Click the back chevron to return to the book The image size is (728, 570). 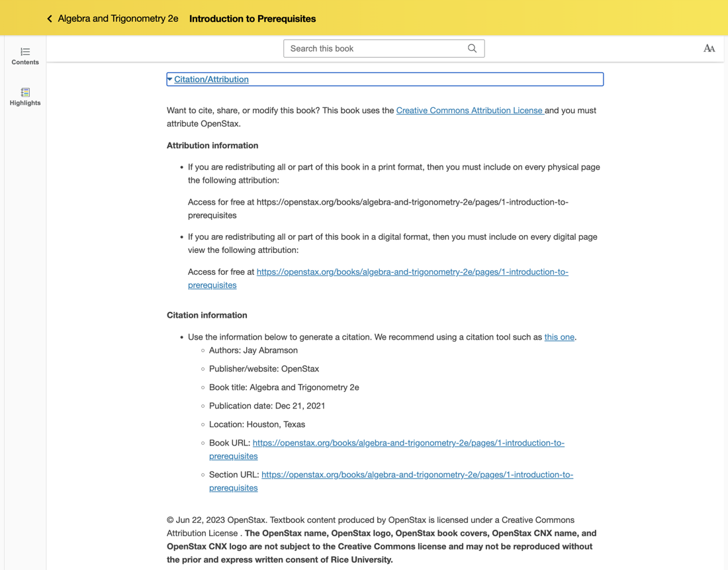49,18
